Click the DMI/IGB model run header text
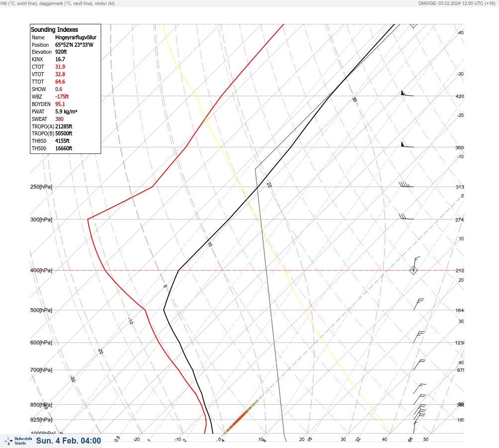The image size is (499, 448). 457,3
